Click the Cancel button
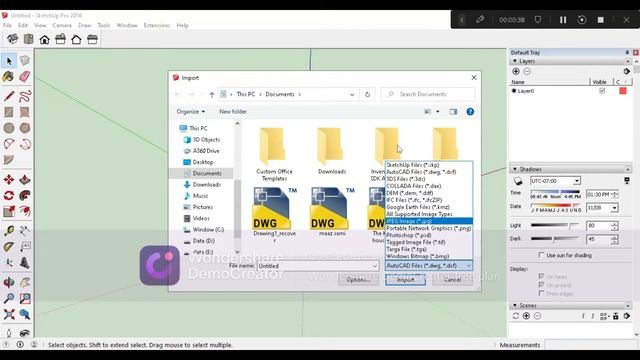The image size is (640, 360). [x=452, y=280]
